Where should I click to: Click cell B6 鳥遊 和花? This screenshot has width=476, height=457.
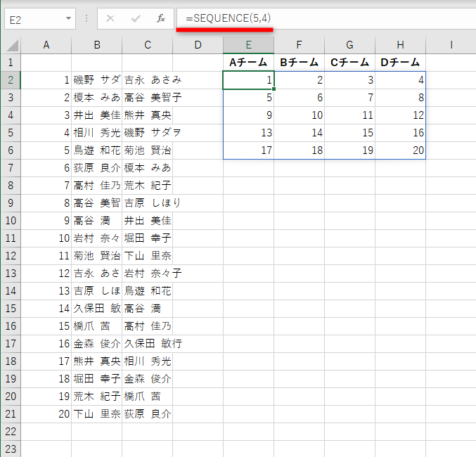coord(97,150)
